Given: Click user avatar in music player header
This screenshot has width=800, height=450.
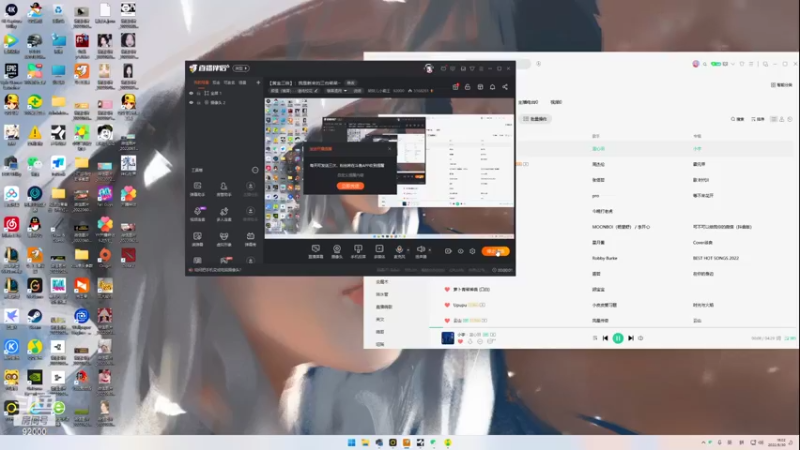Looking at the screenshot, I should coord(695,64).
